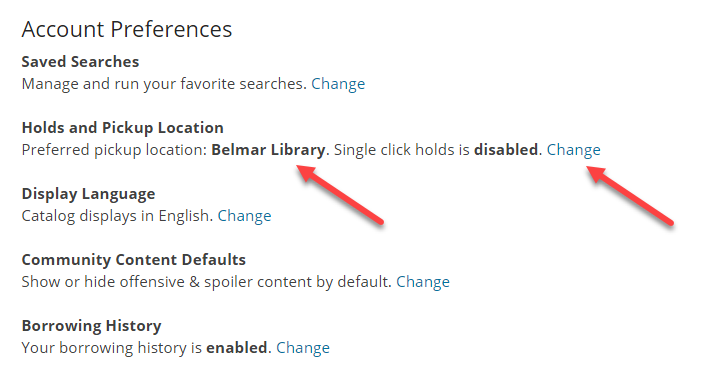Select the Saved Searches heading

click(x=80, y=61)
